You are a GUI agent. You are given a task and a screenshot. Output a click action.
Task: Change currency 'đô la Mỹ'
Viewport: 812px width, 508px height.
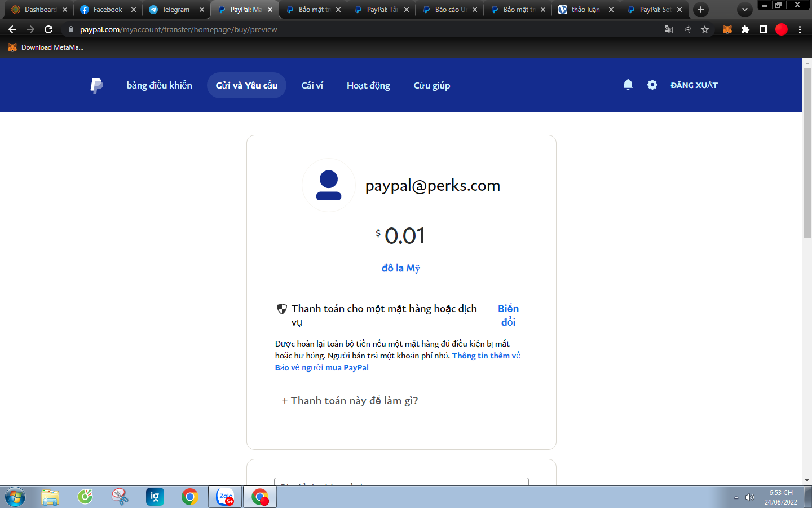(401, 268)
